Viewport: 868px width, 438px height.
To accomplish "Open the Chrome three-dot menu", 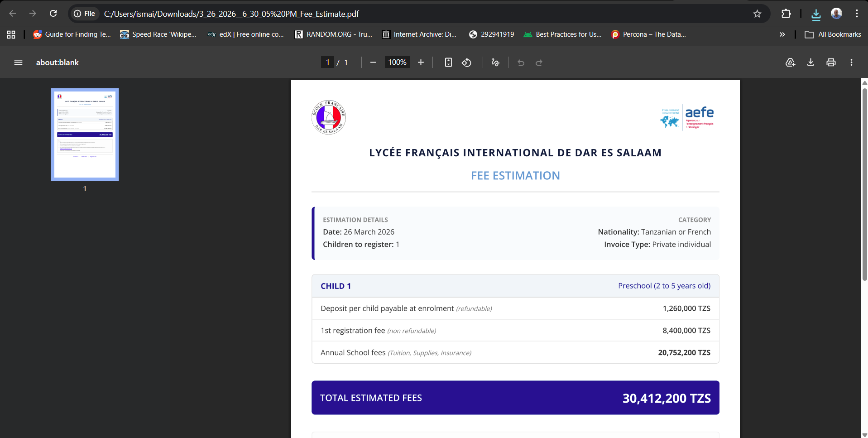I will [857, 14].
